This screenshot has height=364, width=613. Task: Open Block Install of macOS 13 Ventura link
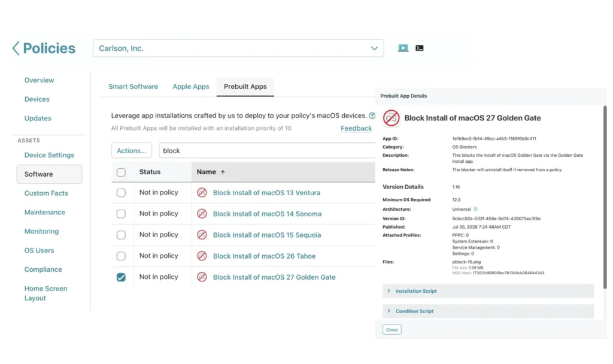point(266,193)
